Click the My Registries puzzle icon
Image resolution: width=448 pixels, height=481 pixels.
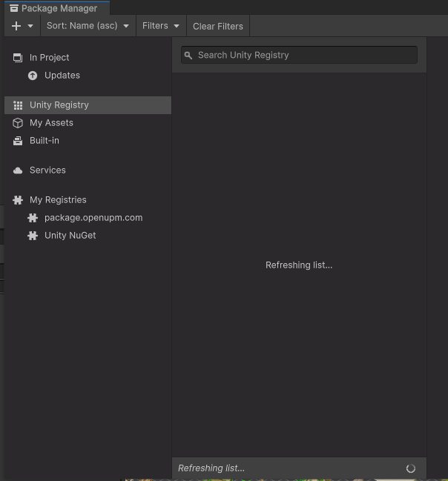pos(18,200)
